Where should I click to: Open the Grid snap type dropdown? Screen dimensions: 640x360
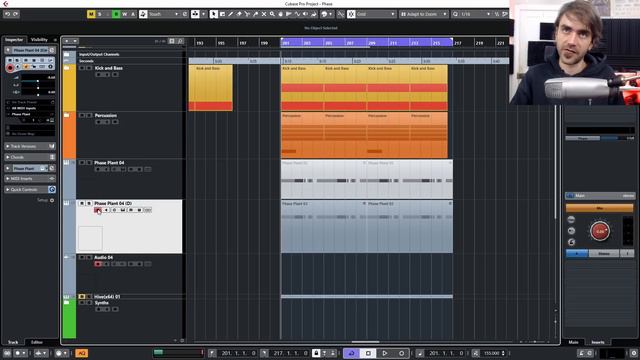tap(376, 14)
